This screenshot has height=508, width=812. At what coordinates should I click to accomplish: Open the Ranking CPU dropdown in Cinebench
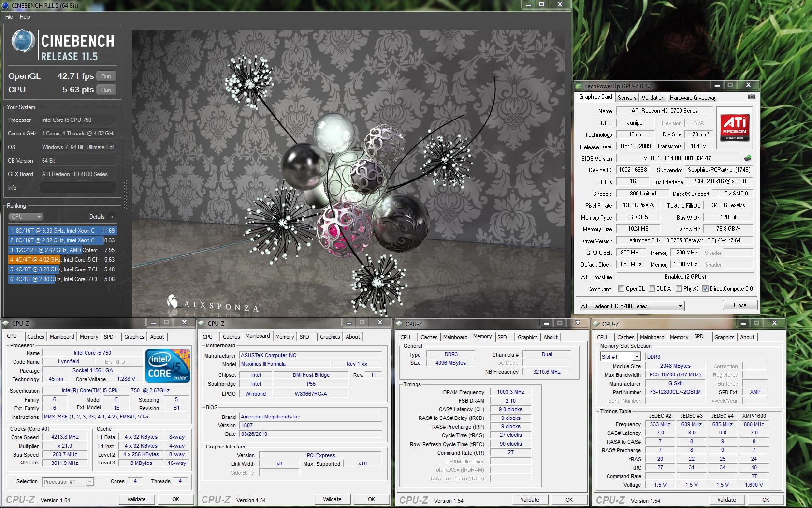[x=26, y=217]
